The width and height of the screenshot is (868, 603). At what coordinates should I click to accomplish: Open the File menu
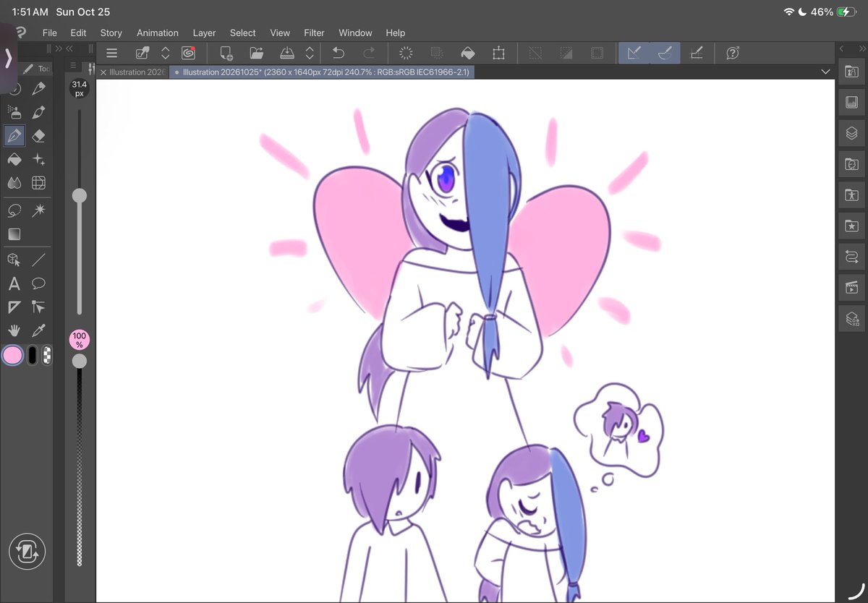tap(49, 33)
